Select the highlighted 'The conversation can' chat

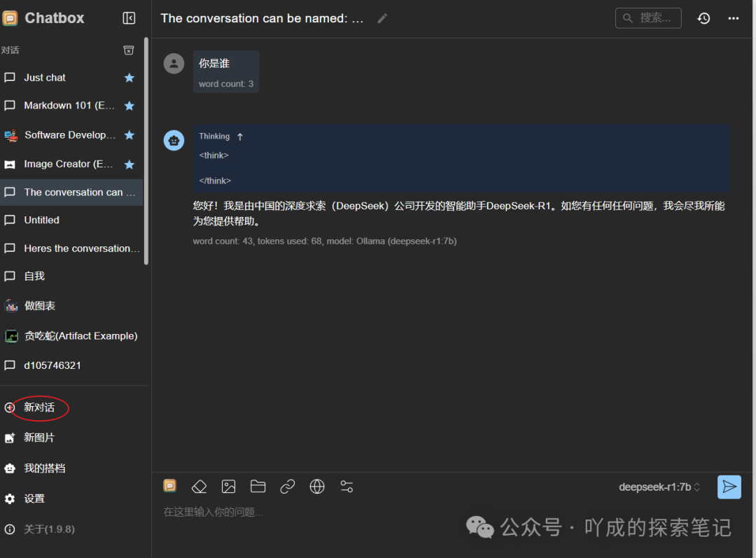tap(71, 193)
